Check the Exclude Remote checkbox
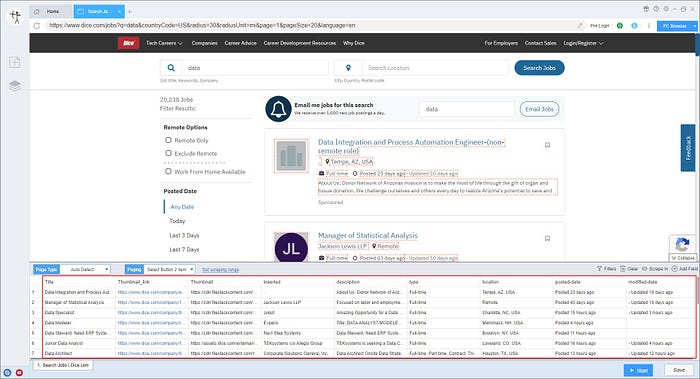The height and width of the screenshot is (379, 700). [168, 153]
